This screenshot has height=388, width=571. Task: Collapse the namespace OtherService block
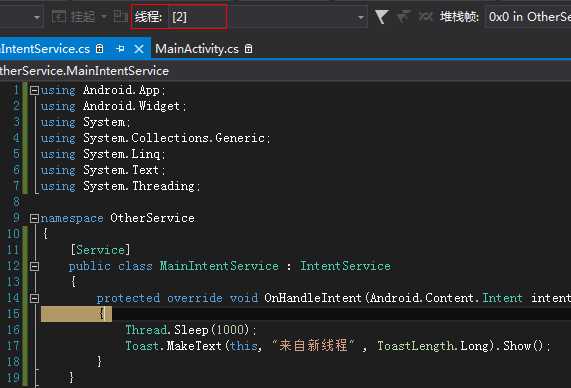pyautogui.click(x=34, y=218)
